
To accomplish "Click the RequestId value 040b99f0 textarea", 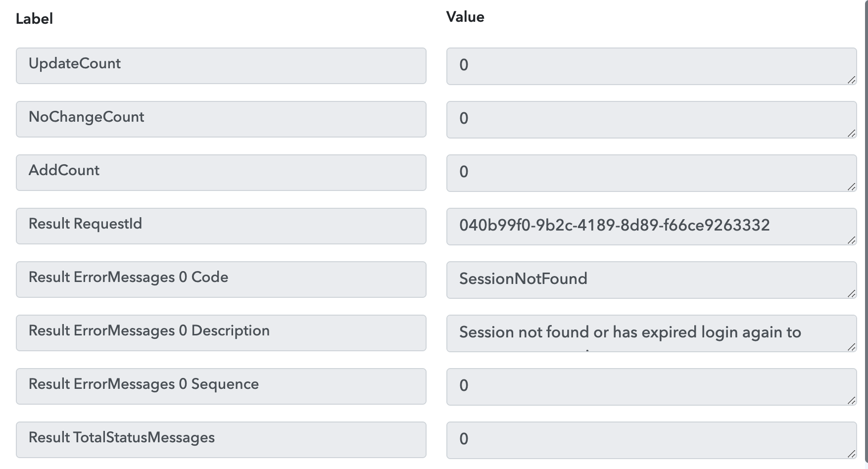I will click(651, 227).
